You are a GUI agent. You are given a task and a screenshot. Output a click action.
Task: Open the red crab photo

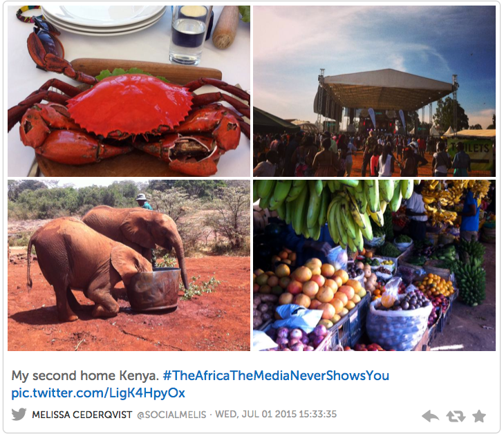(x=129, y=91)
